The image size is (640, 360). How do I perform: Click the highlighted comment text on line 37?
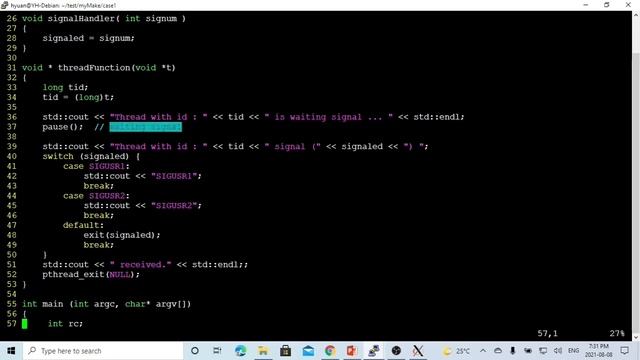pos(145,127)
